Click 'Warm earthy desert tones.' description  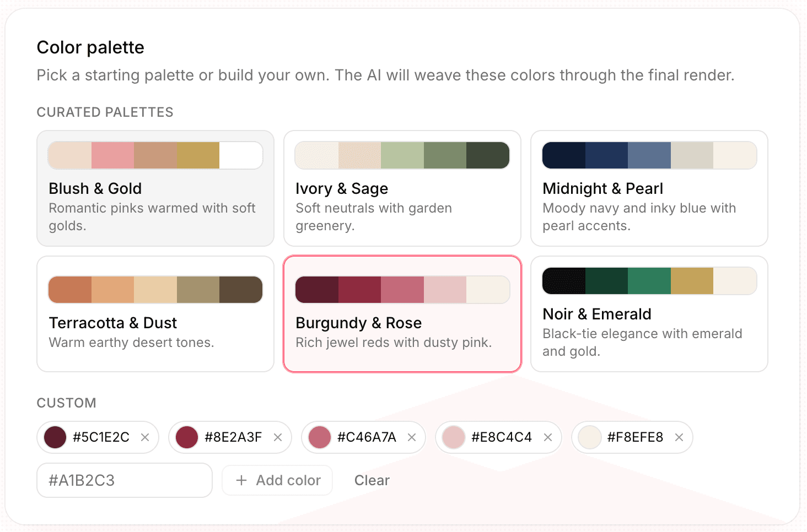point(132,343)
